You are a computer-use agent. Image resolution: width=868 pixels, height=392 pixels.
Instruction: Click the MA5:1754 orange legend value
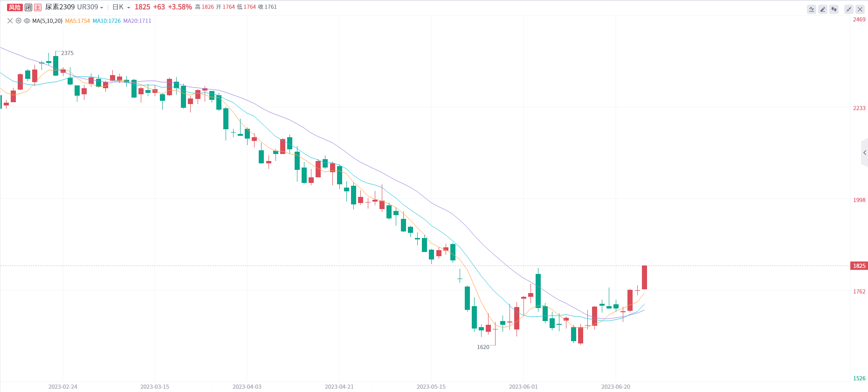pyautogui.click(x=77, y=21)
